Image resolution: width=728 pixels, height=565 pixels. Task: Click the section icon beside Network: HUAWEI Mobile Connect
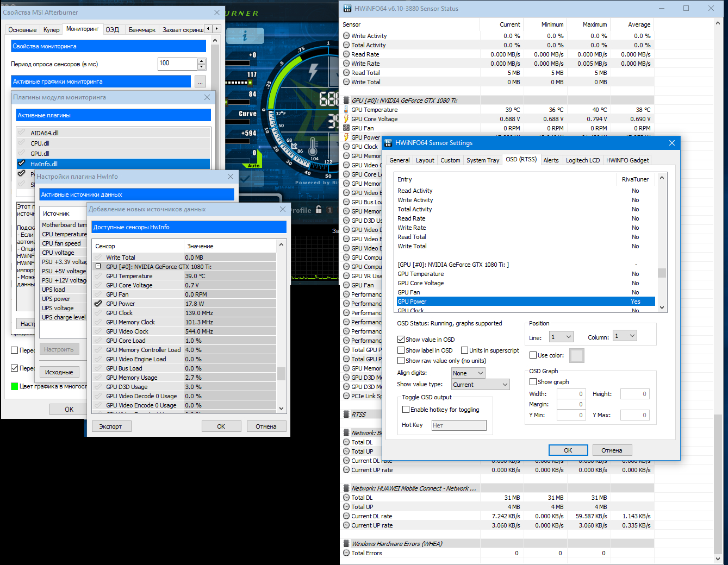pyautogui.click(x=346, y=488)
